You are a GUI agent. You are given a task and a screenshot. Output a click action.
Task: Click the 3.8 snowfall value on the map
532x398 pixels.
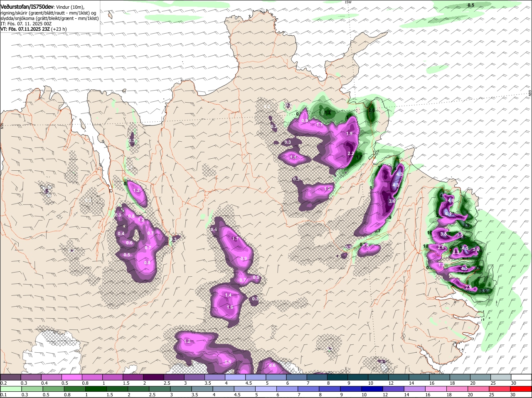pos(443,234)
